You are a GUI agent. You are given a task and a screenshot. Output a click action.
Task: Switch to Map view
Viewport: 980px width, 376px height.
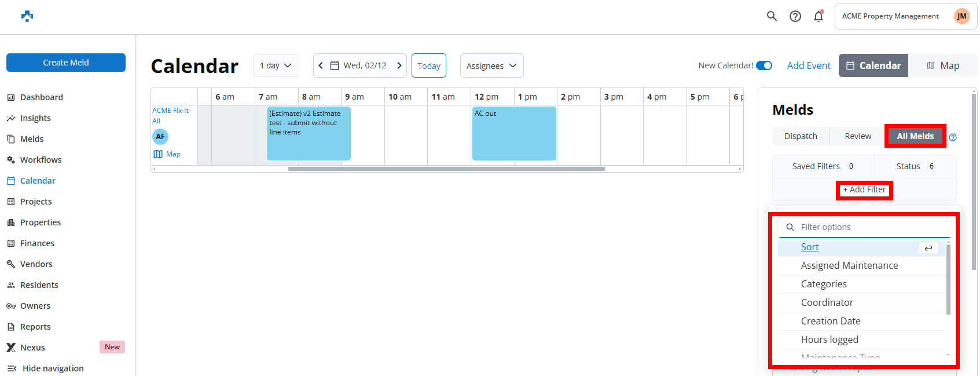[x=942, y=65]
